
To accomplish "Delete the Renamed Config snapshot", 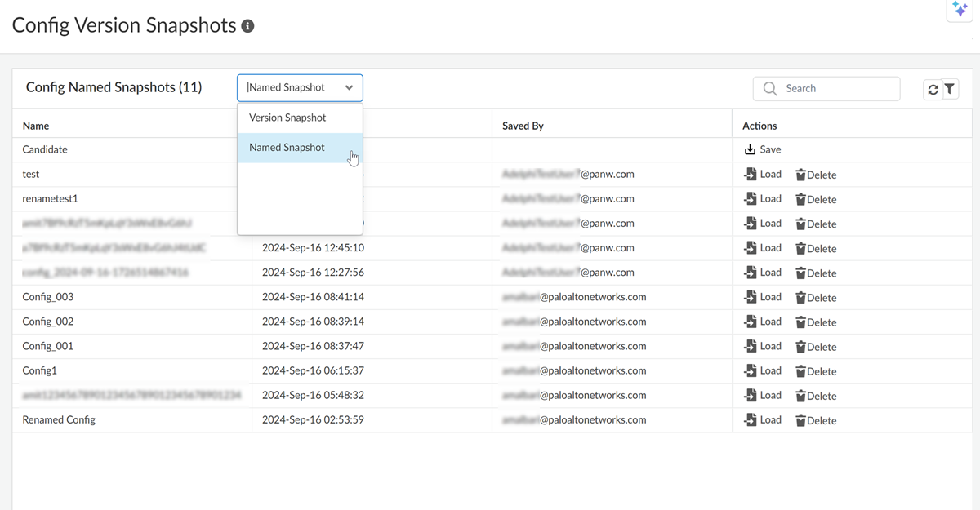I will pos(815,420).
